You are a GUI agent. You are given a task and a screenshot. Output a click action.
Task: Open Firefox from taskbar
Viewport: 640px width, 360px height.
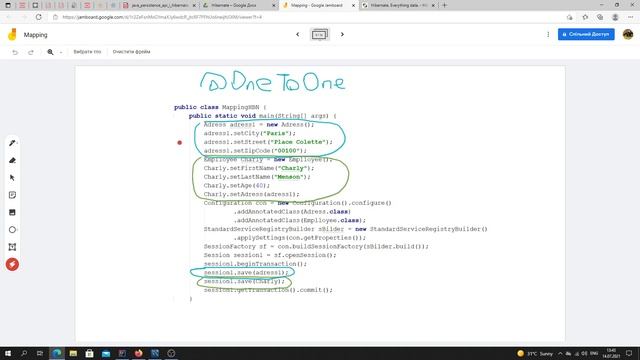(138, 353)
